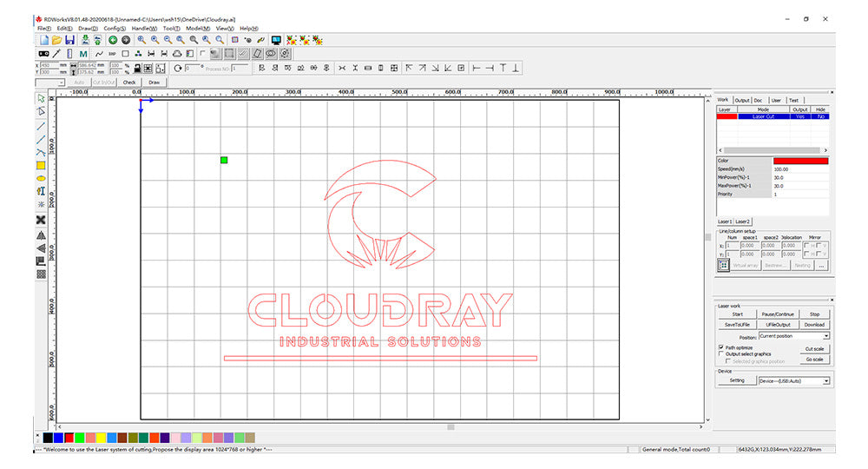The height and width of the screenshot is (469, 868).
Task: Click the black X tool in left toolbar
Action: (41, 220)
